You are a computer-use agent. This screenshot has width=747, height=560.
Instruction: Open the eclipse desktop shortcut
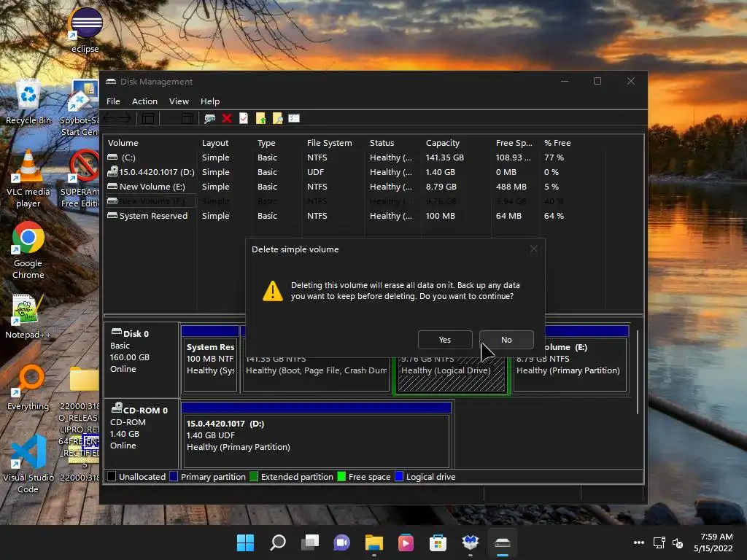tap(85, 29)
